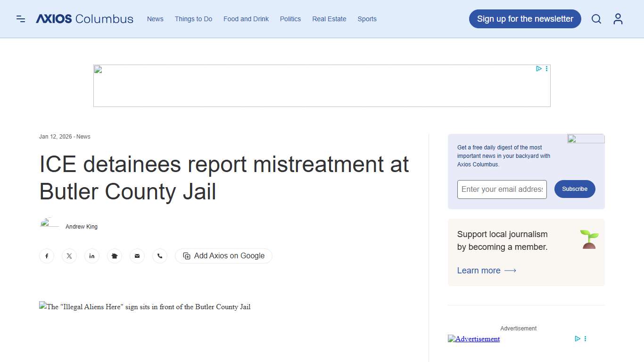Share the article on X
This screenshot has width=644, height=362.
pos(69,256)
